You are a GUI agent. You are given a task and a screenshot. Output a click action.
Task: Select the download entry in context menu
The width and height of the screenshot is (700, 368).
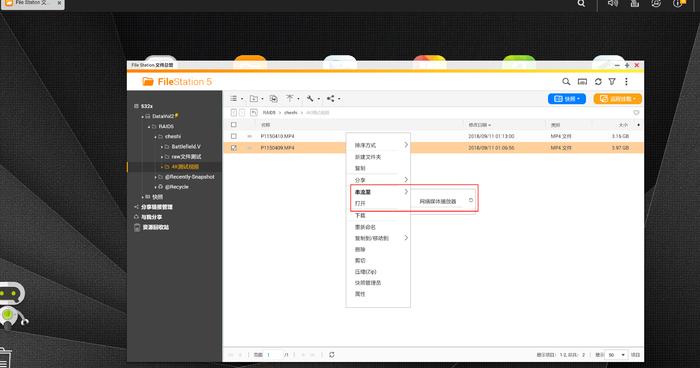360,215
